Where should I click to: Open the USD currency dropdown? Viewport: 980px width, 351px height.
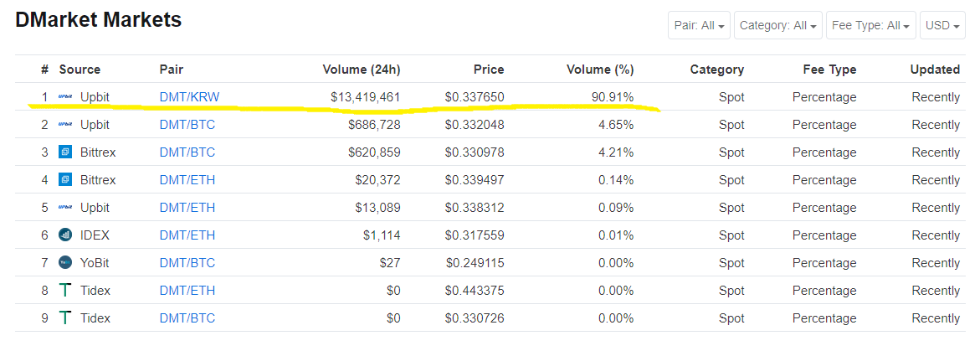942,25
